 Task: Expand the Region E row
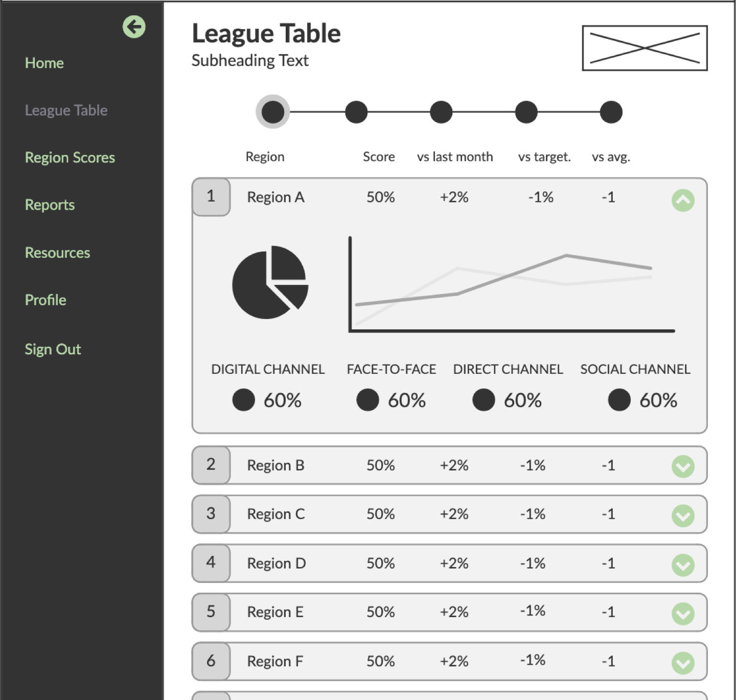pyautogui.click(x=682, y=612)
